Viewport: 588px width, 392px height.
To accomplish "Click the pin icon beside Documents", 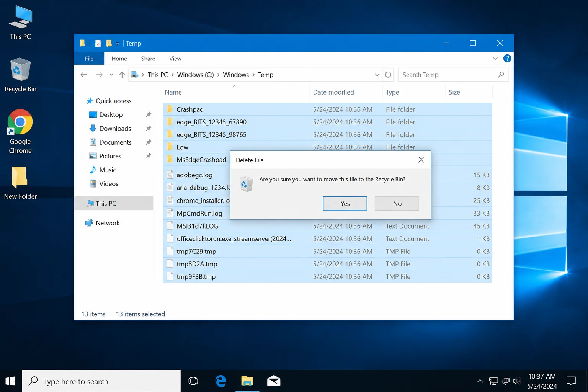I will coord(149,142).
